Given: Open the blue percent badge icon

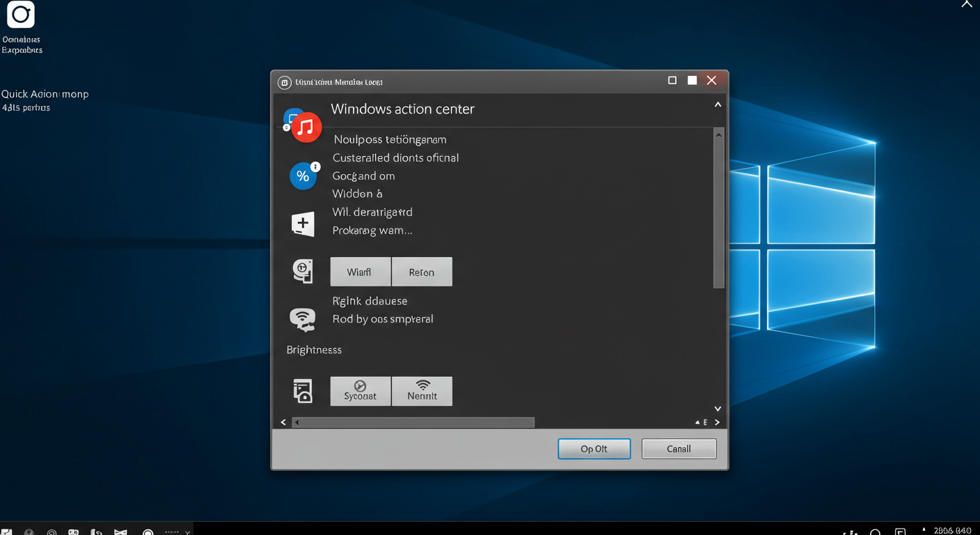Looking at the screenshot, I should [x=303, y=176].
